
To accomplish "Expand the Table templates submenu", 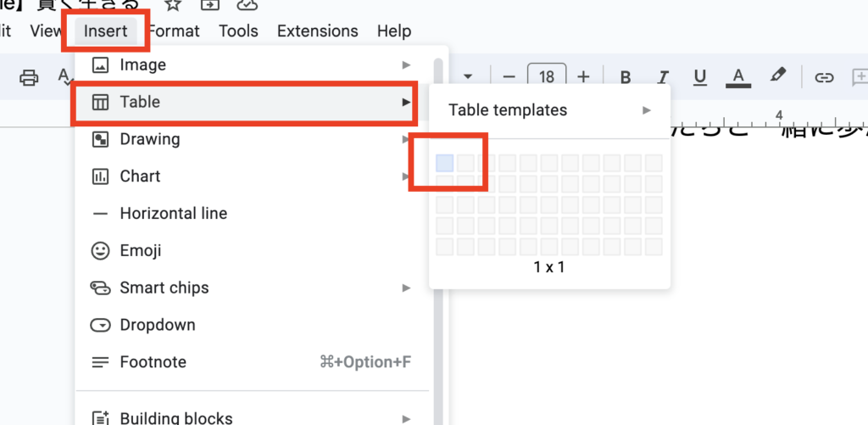I will tap(549, 109).
